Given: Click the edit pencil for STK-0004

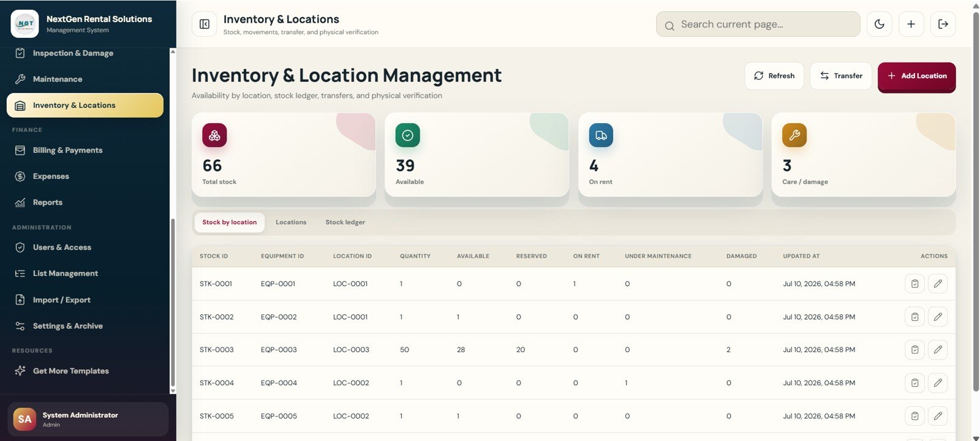Looking at the screenshot, I should click(x=938, y=383).
